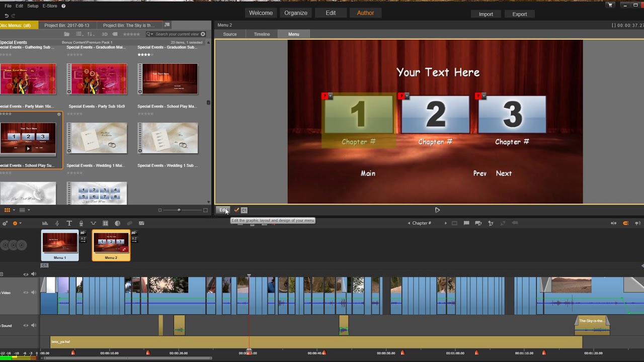Click the Export button
The height and width of the screenshot is (362, 644).
[520, 14]
